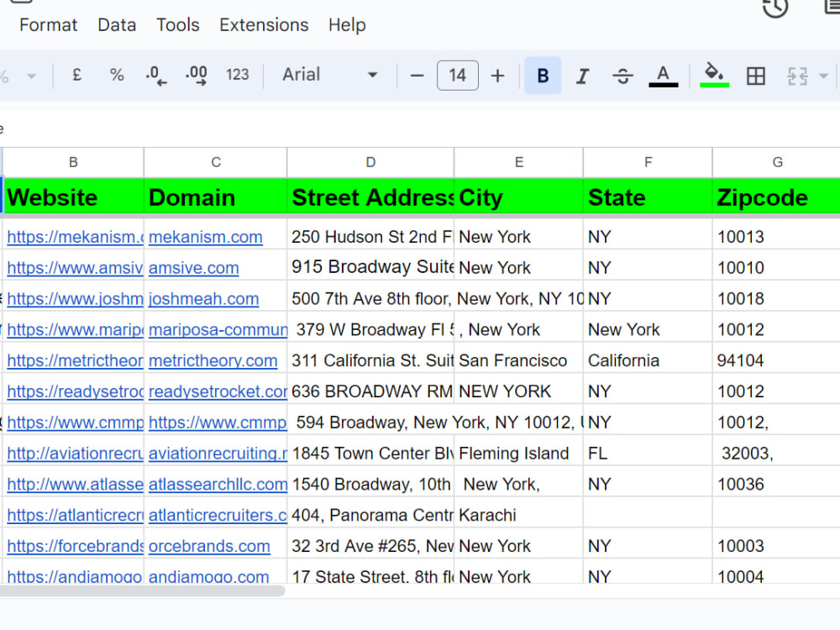Toggle bold formatting
The image size is (840, 630).
[x=543, y=76]
